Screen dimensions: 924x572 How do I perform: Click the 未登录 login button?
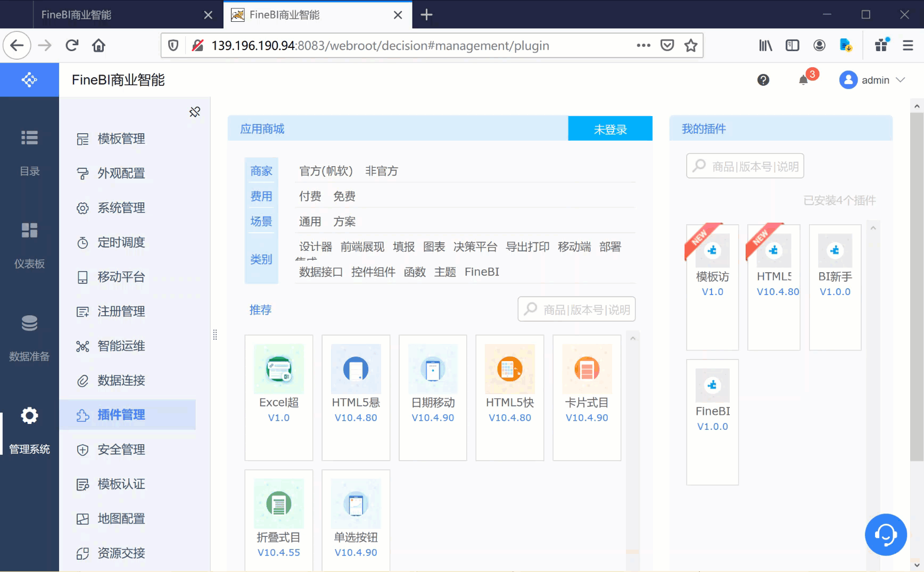point(610,129)
